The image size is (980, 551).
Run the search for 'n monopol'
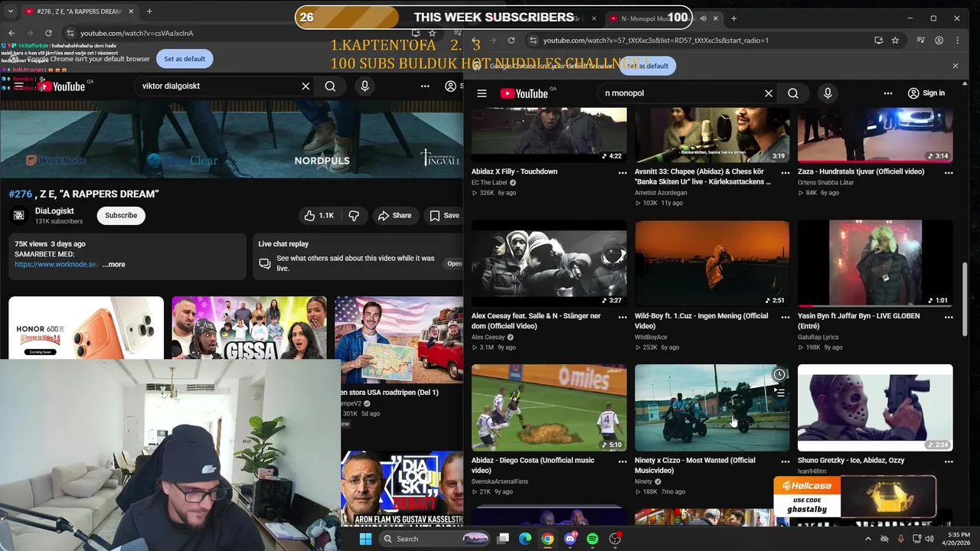793,93
